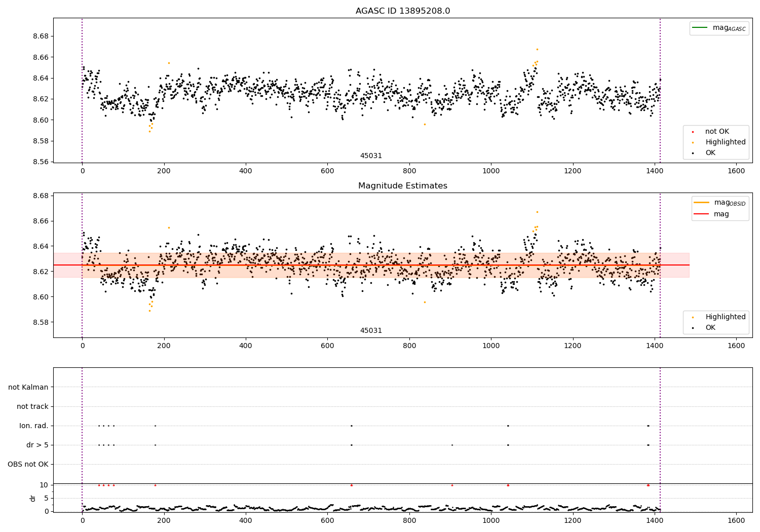760x532 pixels.
Task: Click the mag OBSID legend entry in middle plot
Action: coord(720,203)
